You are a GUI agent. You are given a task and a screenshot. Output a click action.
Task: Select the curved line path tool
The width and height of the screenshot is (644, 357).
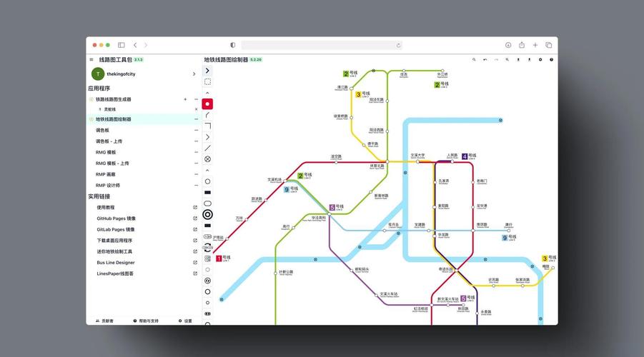207,115
